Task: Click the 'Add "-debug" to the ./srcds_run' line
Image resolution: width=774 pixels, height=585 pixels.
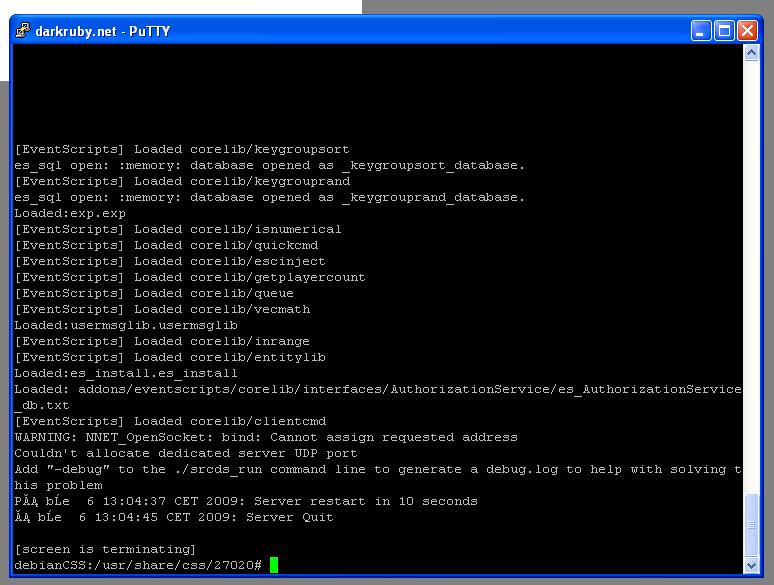Action: coord(378,469)
